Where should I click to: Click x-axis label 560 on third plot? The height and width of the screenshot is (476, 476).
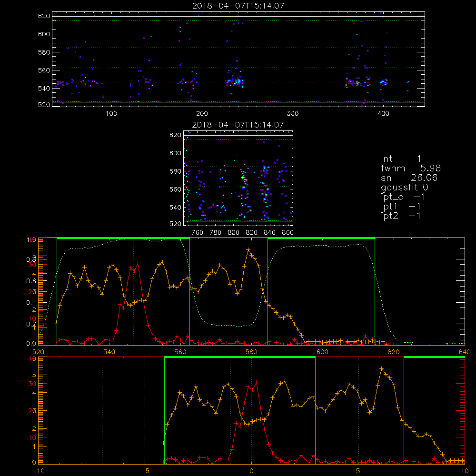coord(180,352)
